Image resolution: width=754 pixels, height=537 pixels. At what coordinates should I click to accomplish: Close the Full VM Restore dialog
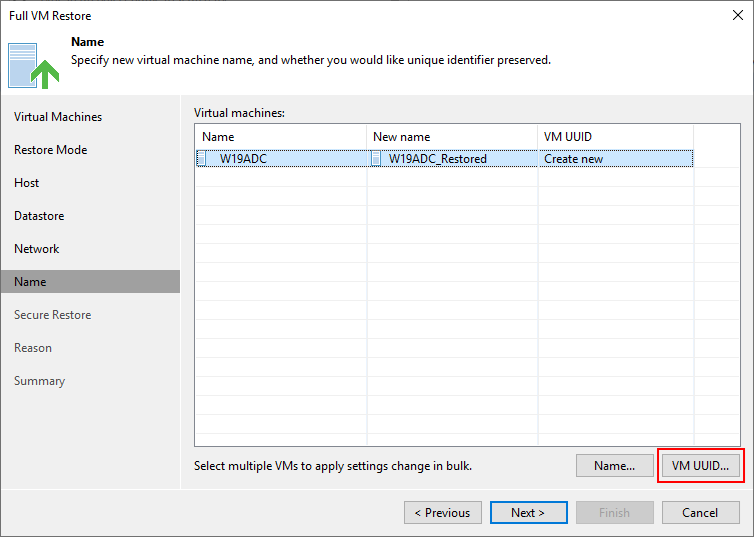738,15
